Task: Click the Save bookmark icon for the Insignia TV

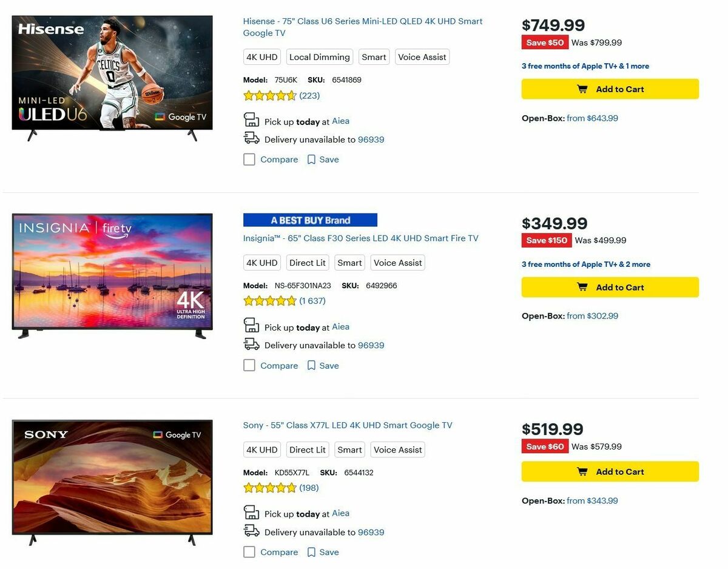Action: point(313,365)
